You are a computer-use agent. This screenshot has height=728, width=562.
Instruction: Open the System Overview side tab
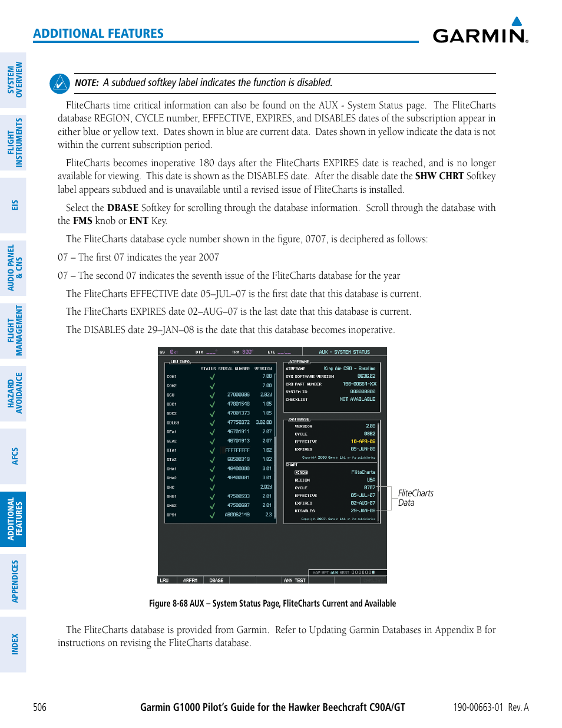(13, 80)
